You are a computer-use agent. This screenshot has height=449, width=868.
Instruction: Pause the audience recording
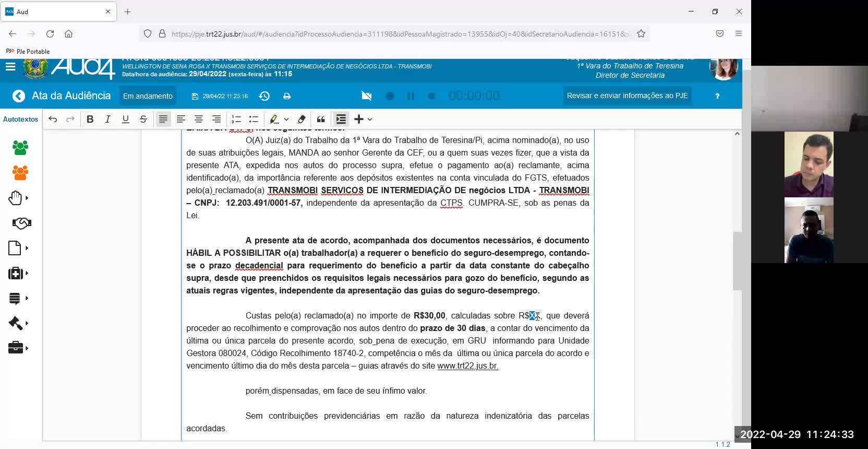pos(411,96)
